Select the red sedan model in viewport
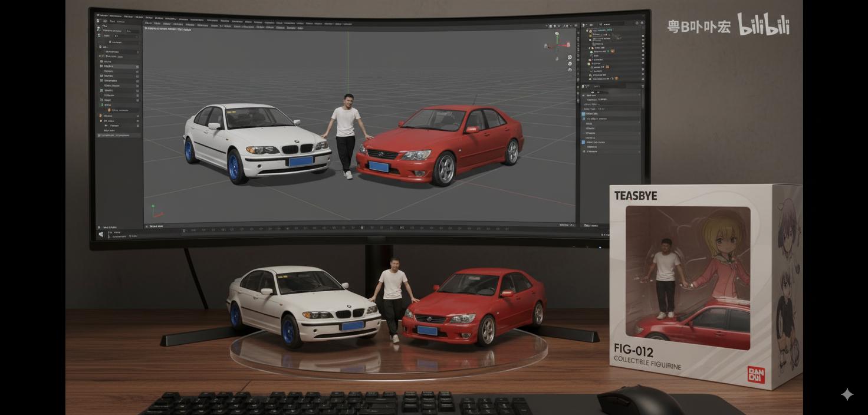 coord(441,144)
